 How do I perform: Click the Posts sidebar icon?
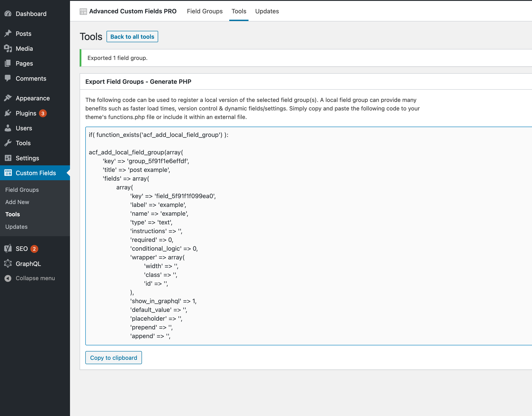click(x=8, y=33)
